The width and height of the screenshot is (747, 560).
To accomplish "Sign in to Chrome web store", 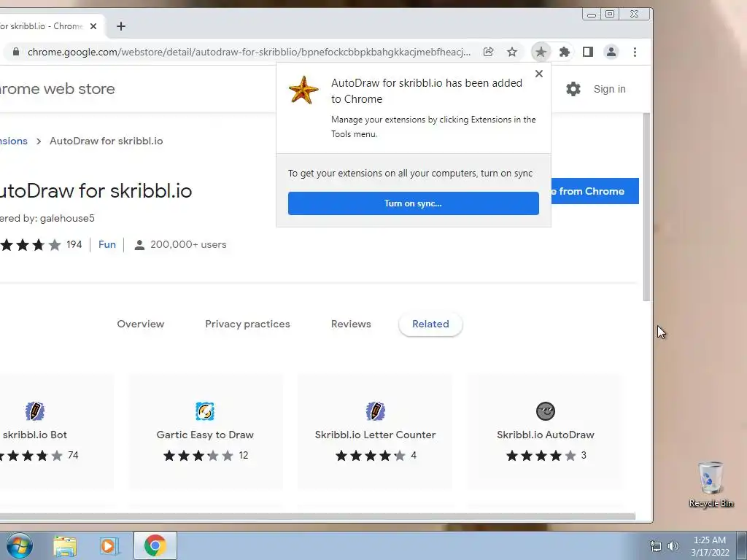I will tap(609, 89).
